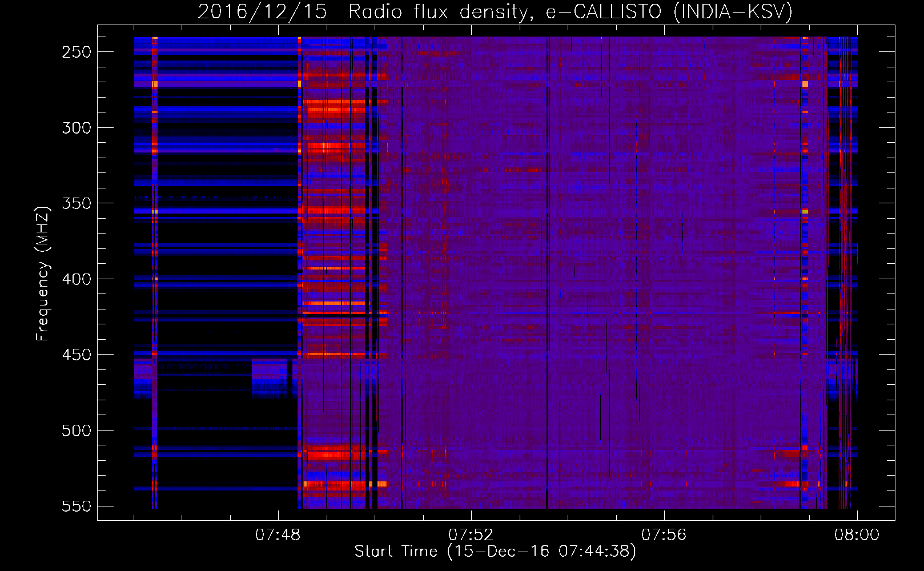
Task: Click the 350 frequency tick label
Action: [x=77, y=203]
